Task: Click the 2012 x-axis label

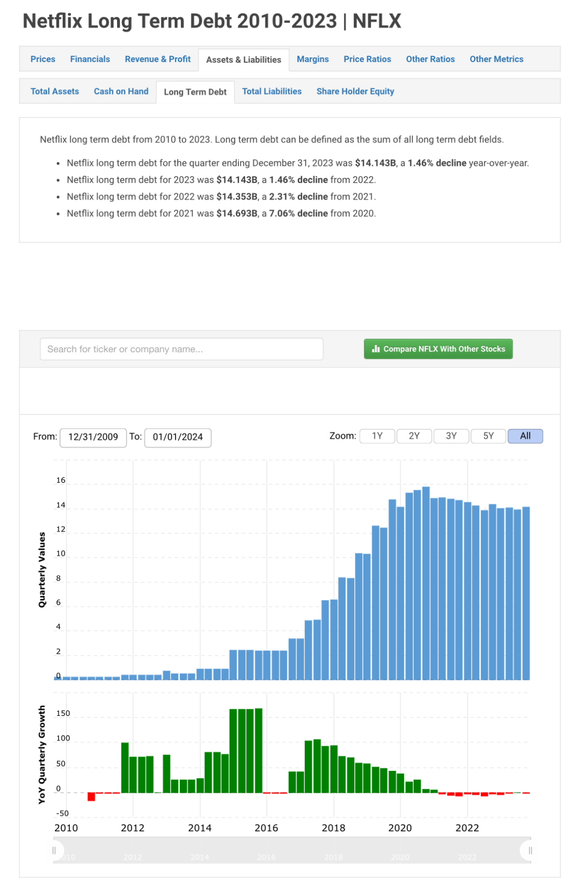Action: (133, 828)
